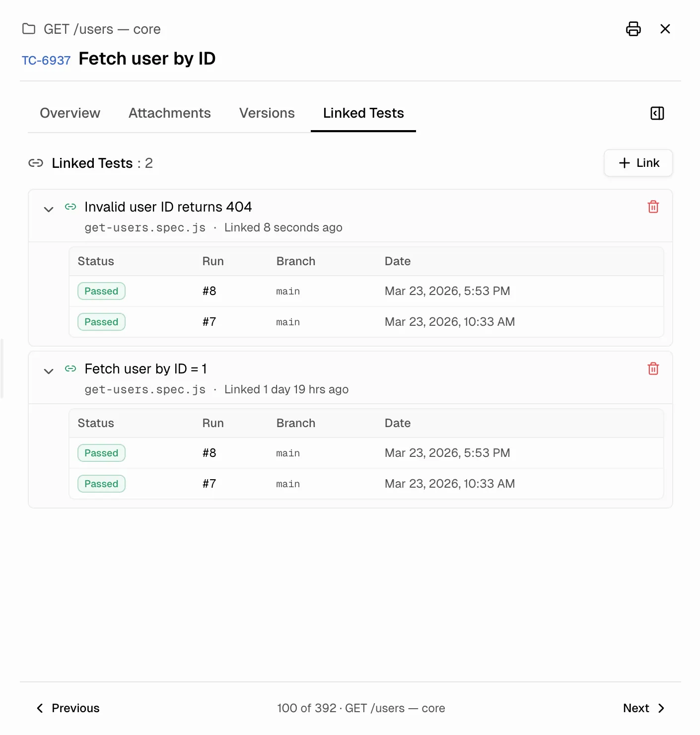Click the printer icon to print

click(633, 29)
